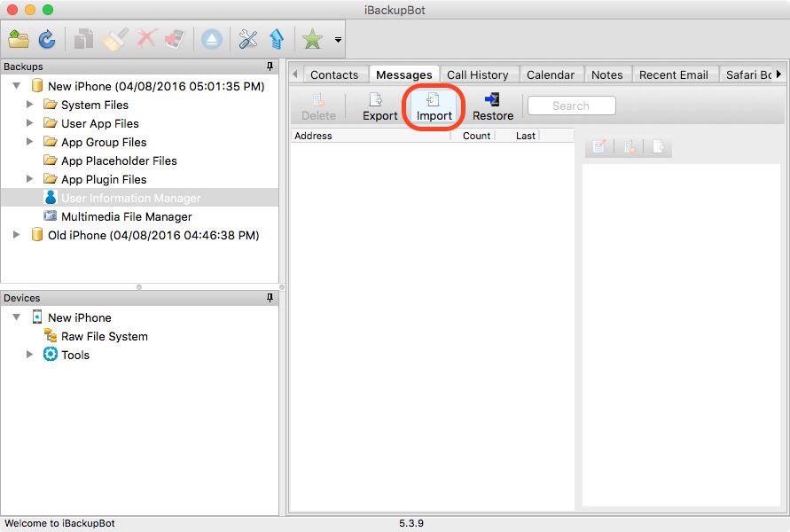Expand the Old iPhone backup tree
Viewport: 790px width, 532px height.
pyautogui.click(x=17, y=235)
